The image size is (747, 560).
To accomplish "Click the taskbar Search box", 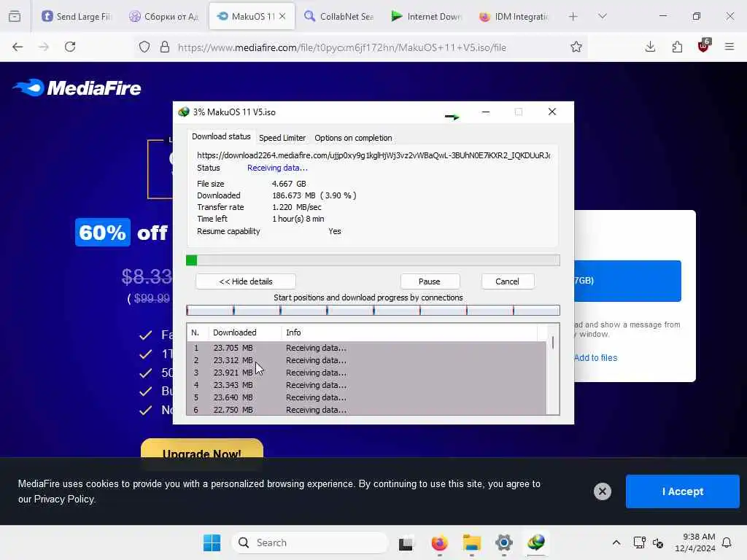I will point(309,542).
